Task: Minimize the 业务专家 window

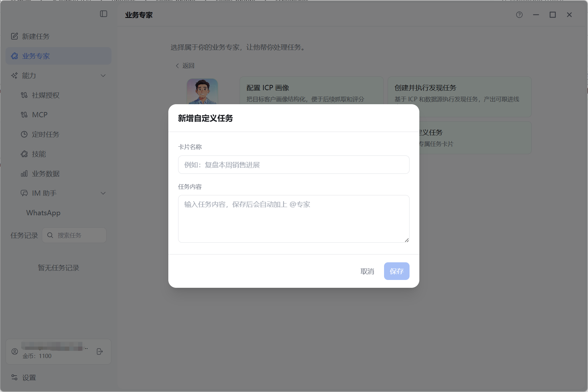Action: click(536, 15)
